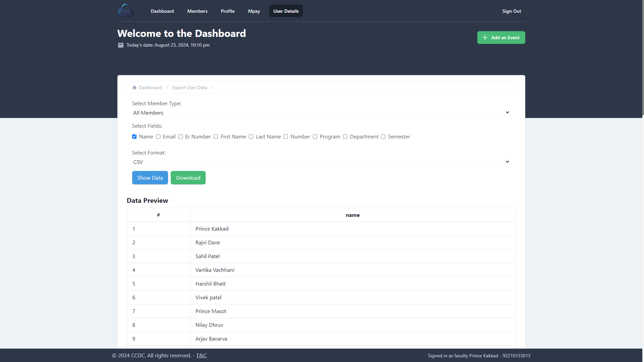Go to the Mpay navigation tab

pyautogui.click(x=254, y=11)
